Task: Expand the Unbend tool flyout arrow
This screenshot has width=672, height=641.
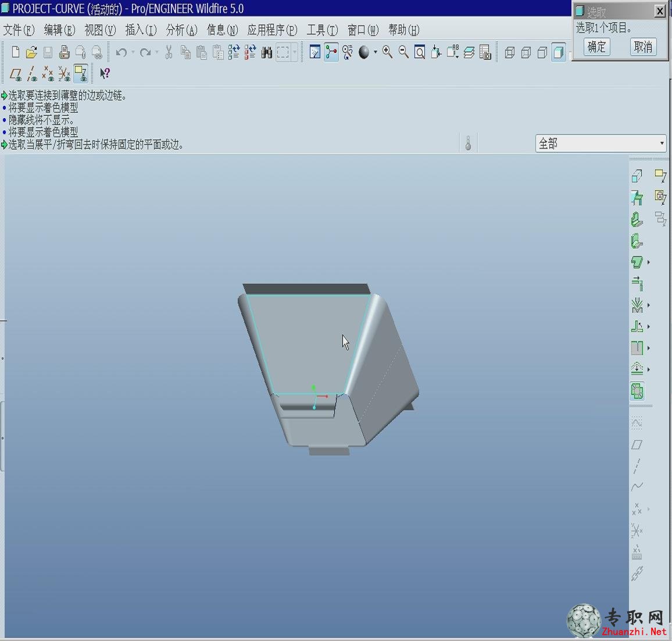Action: (x=649, y=327)
